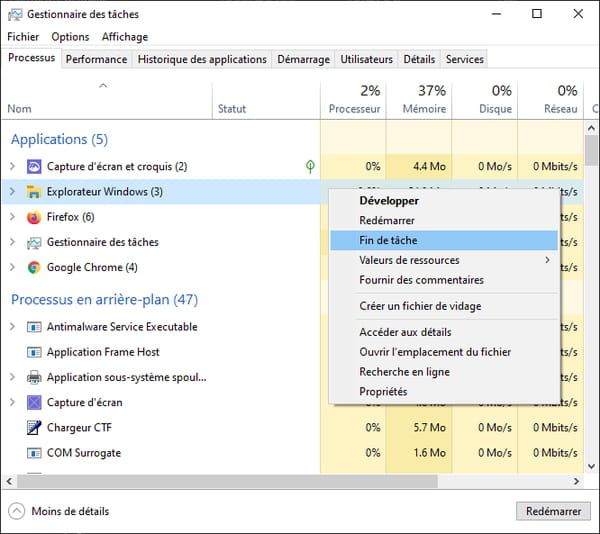
Task: Click the COM Surrogate icon
Action: point(34,453)
